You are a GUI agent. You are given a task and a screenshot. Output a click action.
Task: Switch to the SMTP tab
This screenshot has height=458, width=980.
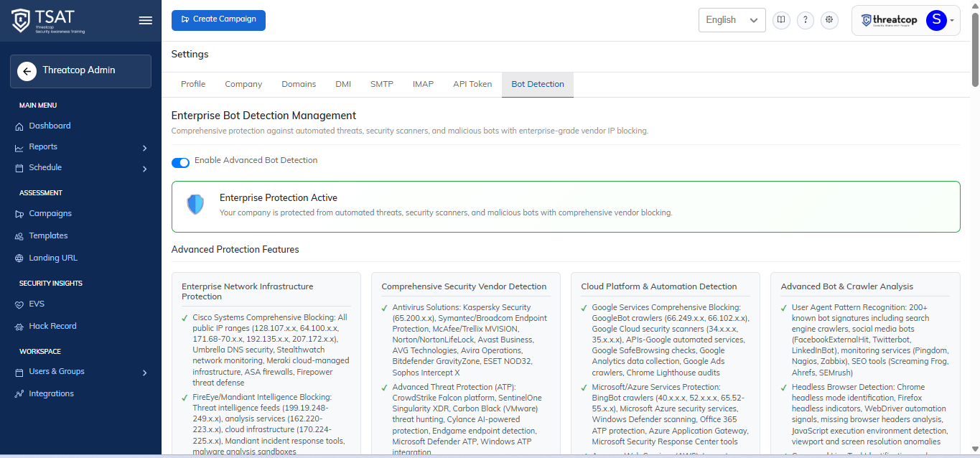click(x=382, y=84)
